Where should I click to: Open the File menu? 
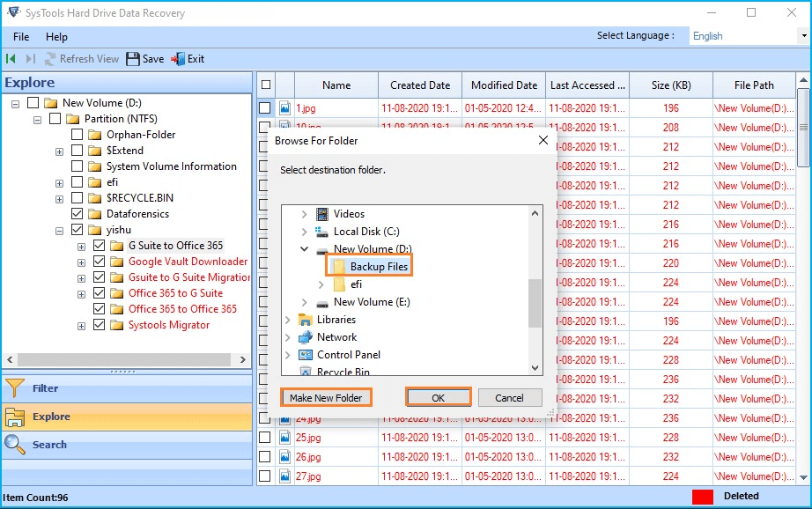click(x=21, y=37)
